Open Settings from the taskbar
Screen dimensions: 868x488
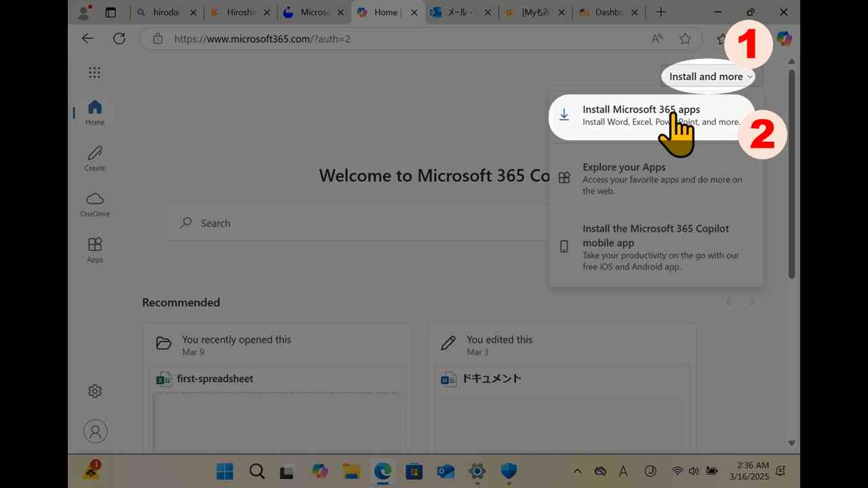point(477,471)
